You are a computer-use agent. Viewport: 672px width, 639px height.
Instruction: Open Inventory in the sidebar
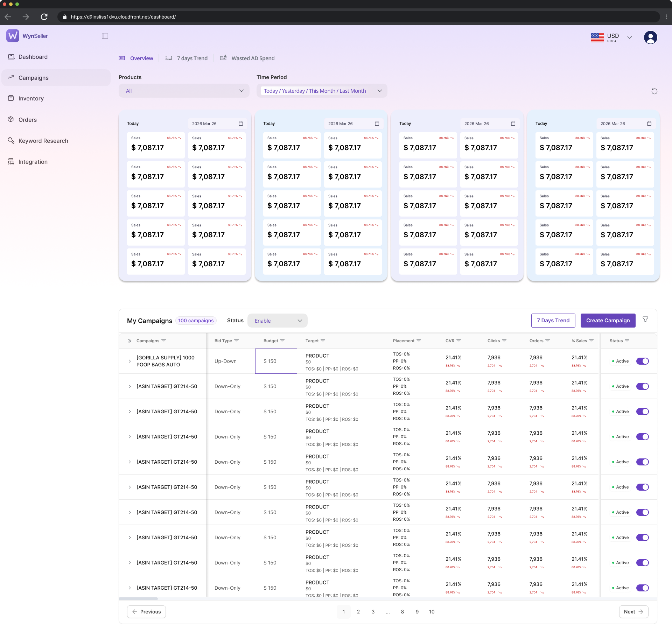(56, 99)
